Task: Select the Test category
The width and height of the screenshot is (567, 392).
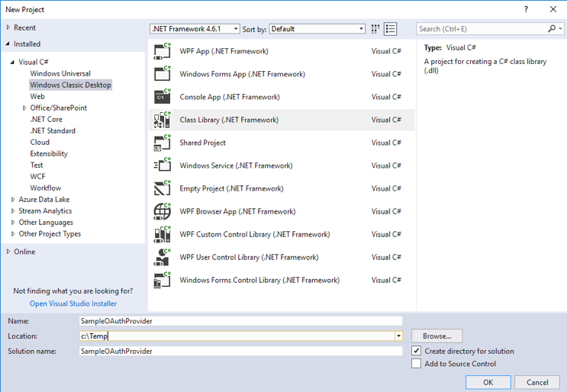Action: 37,165
